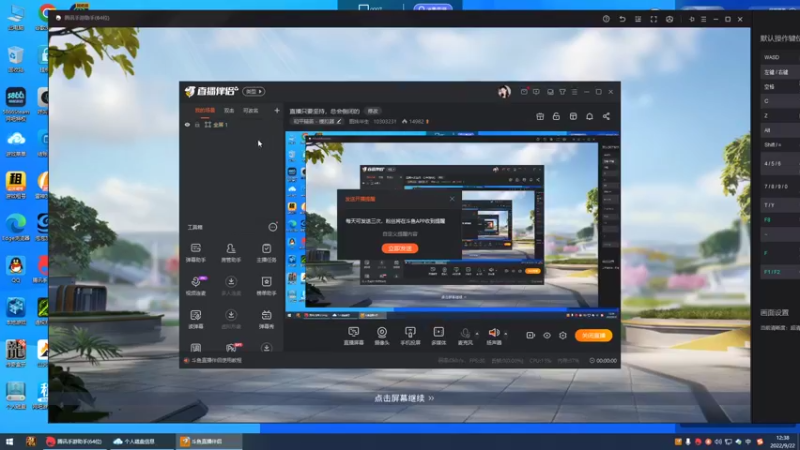Image resolution: width=800 pixels, height=450 pixels.
Task: Open the skin shirt icon in title bar
Action: 562,92
